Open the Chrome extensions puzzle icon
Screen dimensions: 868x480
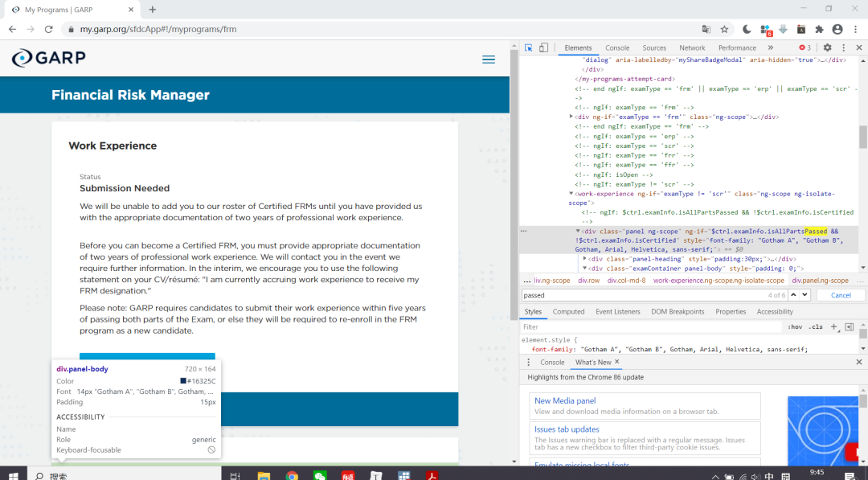pos(820,29)
